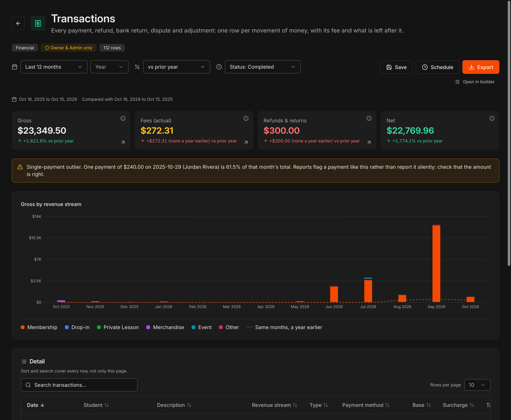Toggle Private Lesson series in legend

click(118, 327)
